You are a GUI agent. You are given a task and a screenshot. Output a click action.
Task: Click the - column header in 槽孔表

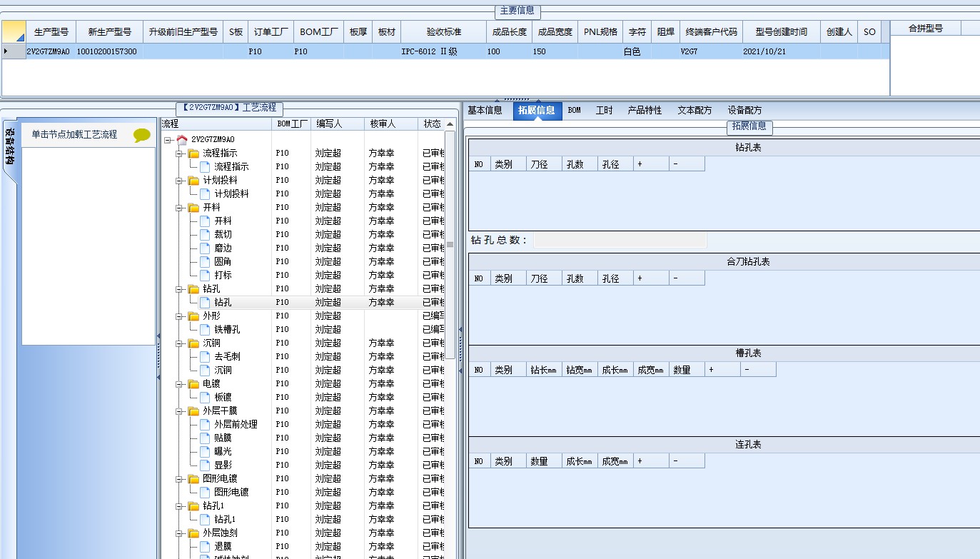759,370
